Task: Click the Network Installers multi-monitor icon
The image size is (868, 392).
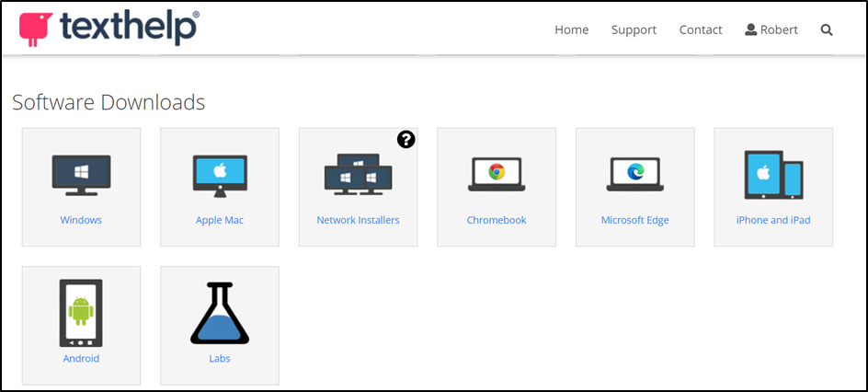Action: pos(359,175)
